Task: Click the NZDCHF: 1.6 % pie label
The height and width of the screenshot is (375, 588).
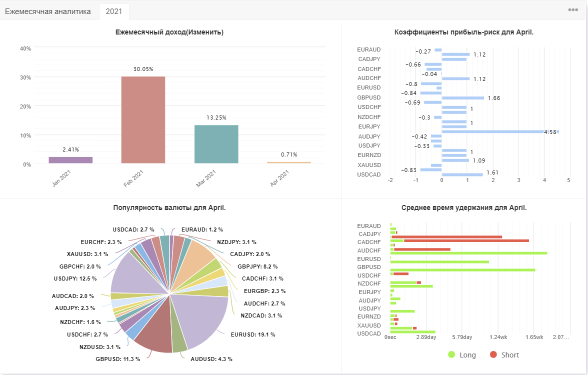Action: coord(80,322)
